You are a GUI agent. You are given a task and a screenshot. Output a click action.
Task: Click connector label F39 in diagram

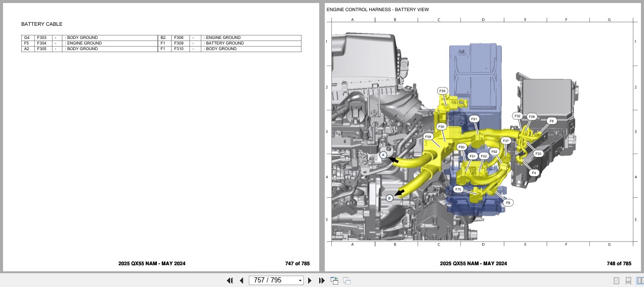coord(442,91)
